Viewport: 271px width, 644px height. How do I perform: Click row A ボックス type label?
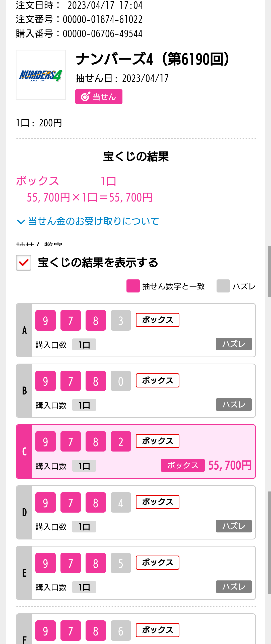[x=158, y=320]
